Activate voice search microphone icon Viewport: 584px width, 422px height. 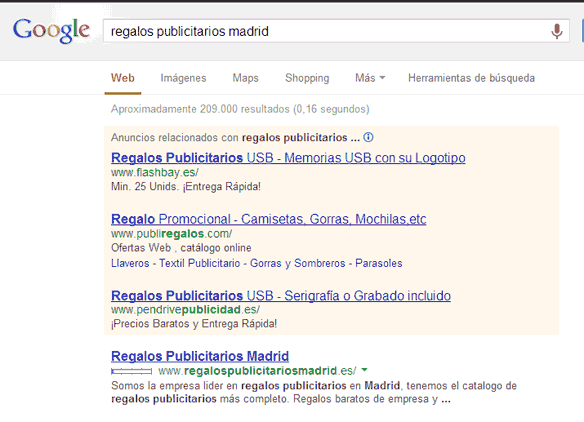click(x=556, y=31)
